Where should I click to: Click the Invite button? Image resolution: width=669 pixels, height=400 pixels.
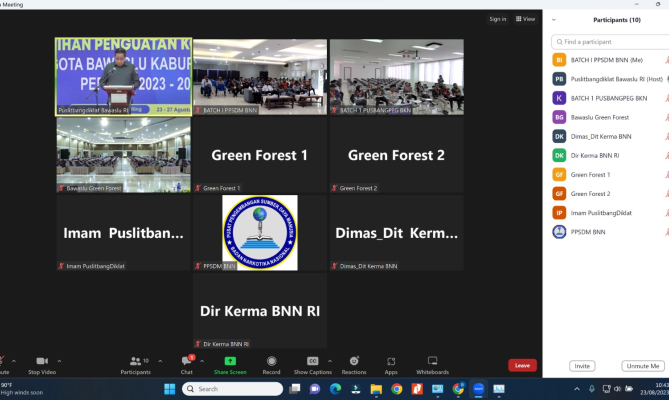pyautogui.click(x=580, y=366)
